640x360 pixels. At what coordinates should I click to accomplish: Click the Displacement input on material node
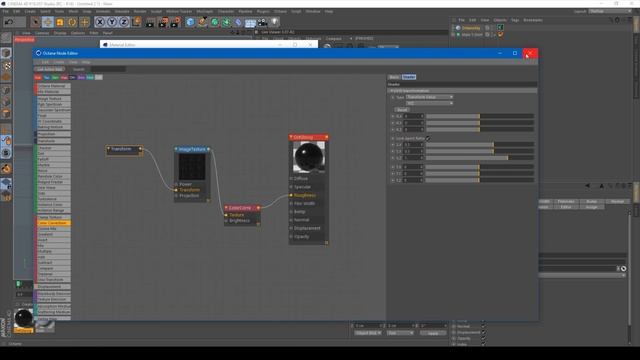point(307,228)
